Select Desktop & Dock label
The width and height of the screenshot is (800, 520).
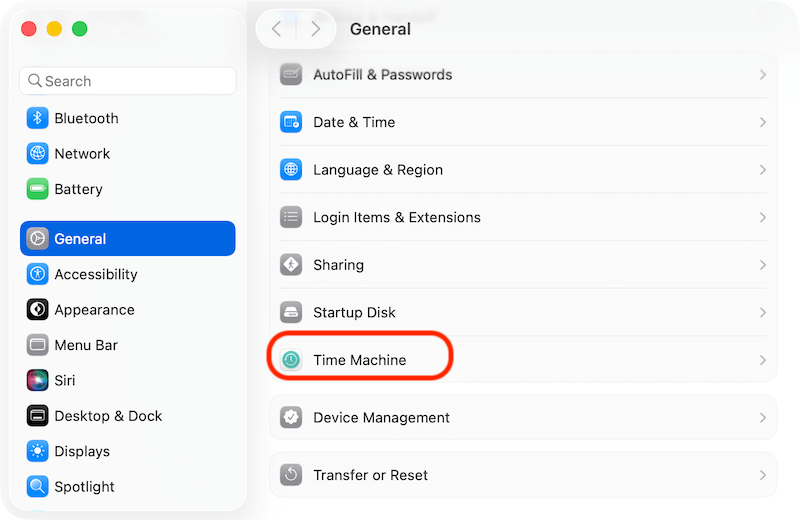click(108, 416)
